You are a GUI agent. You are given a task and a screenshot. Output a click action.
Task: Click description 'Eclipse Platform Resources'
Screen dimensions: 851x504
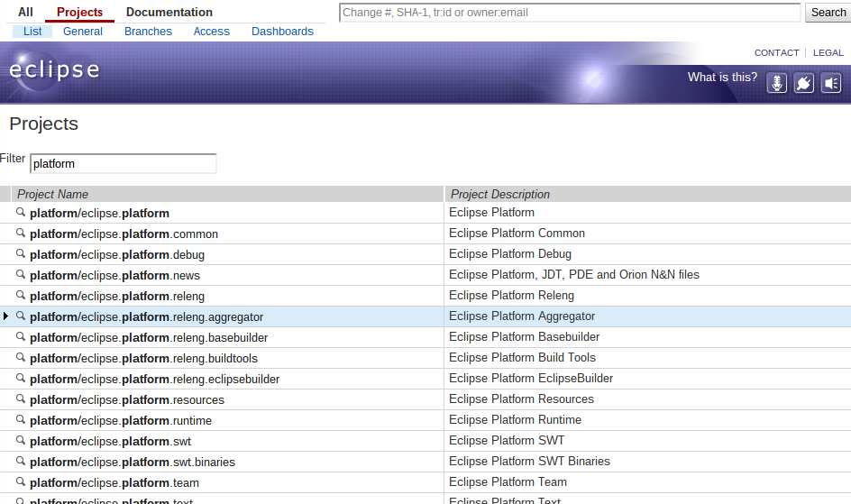point(521,399)
